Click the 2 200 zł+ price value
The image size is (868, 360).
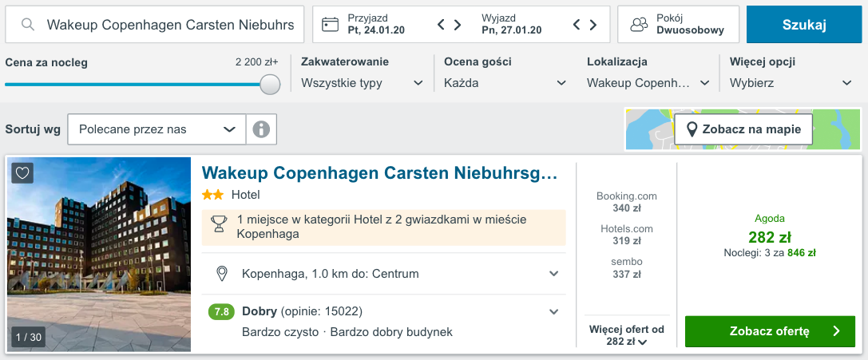pos(257,62)
